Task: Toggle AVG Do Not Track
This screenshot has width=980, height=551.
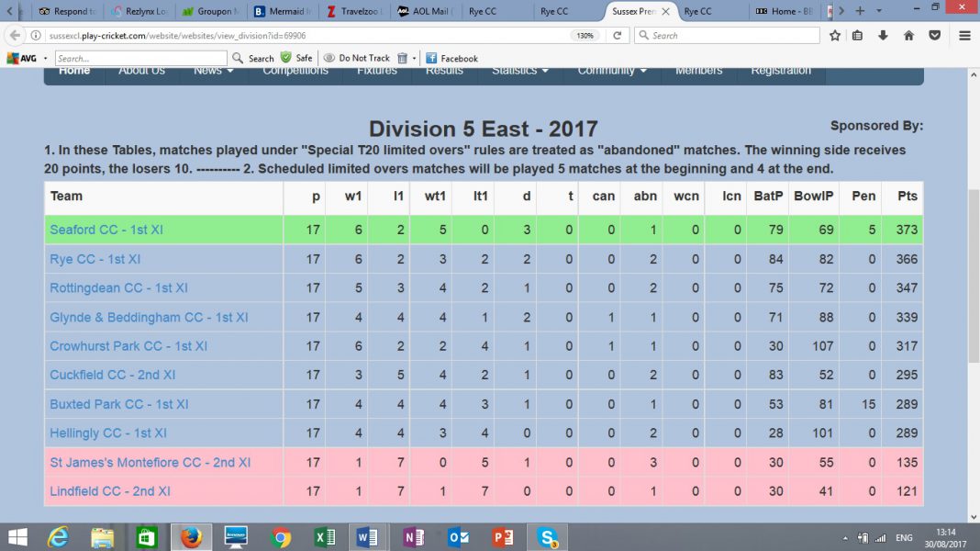Action: click(356, 58)
